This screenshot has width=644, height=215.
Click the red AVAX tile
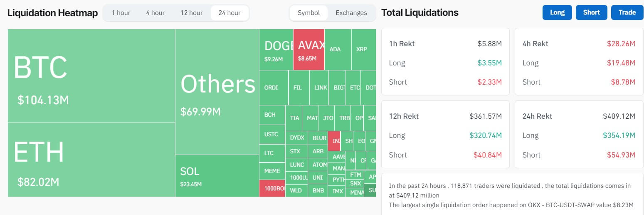click(x=308, y=50)
